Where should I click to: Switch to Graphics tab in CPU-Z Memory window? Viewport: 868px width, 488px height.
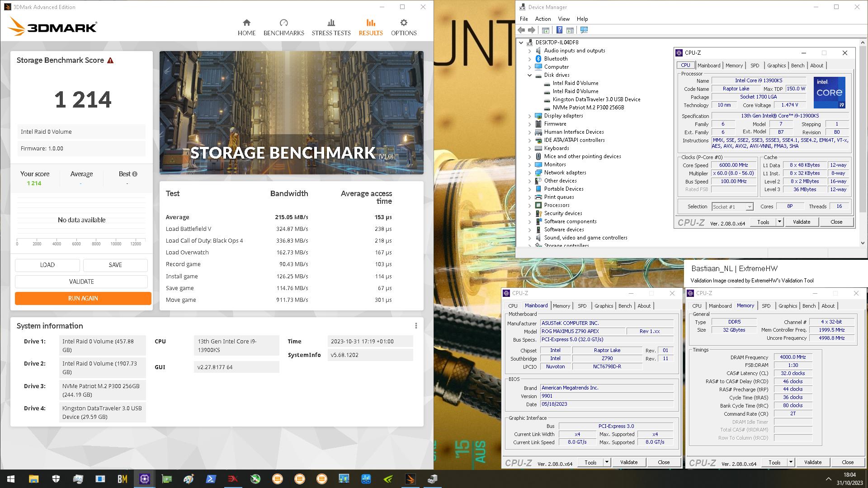click(x=788, y=306)
